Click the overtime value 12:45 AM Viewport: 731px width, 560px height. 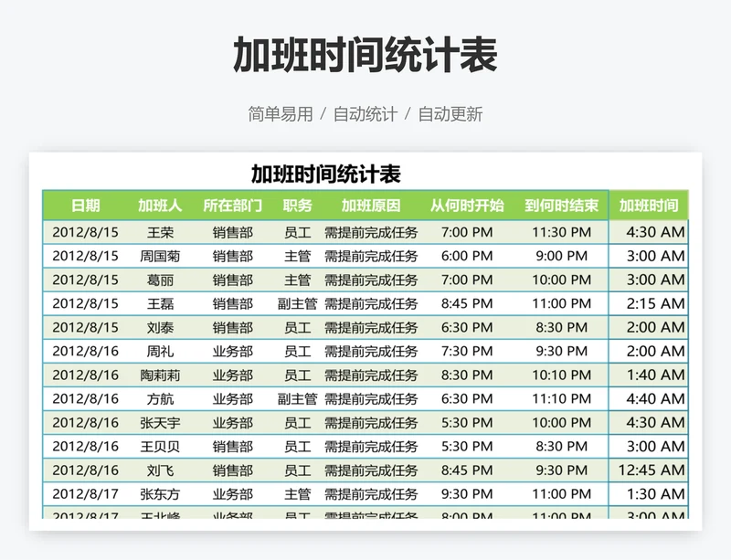(652, 470)
